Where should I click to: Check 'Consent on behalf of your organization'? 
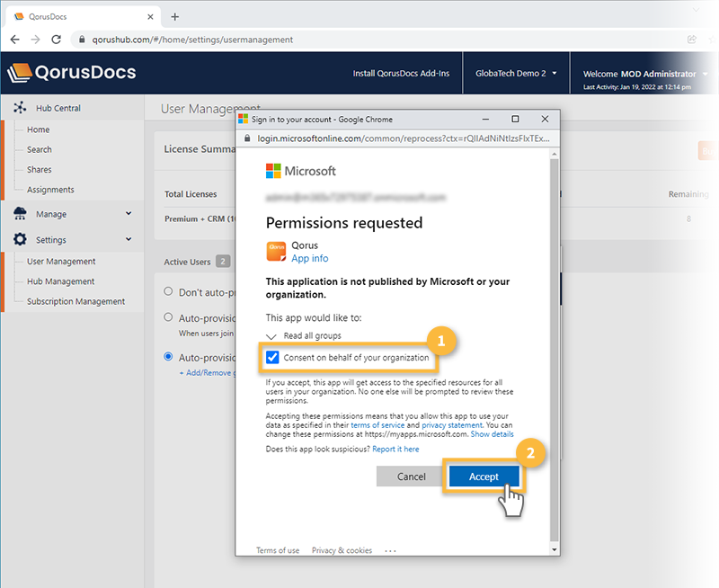[x=272, y=357]
